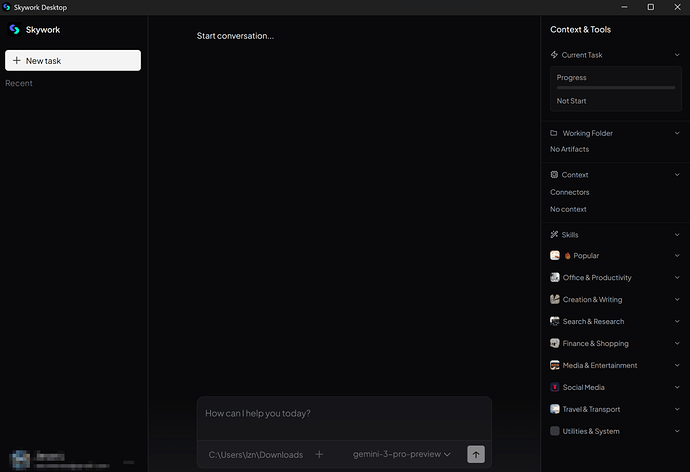The height and width of the screenshot is (472, 690).
Task: Open the gemini-3-pro-preview model dropdown
Action: click(x=402, y=454)
